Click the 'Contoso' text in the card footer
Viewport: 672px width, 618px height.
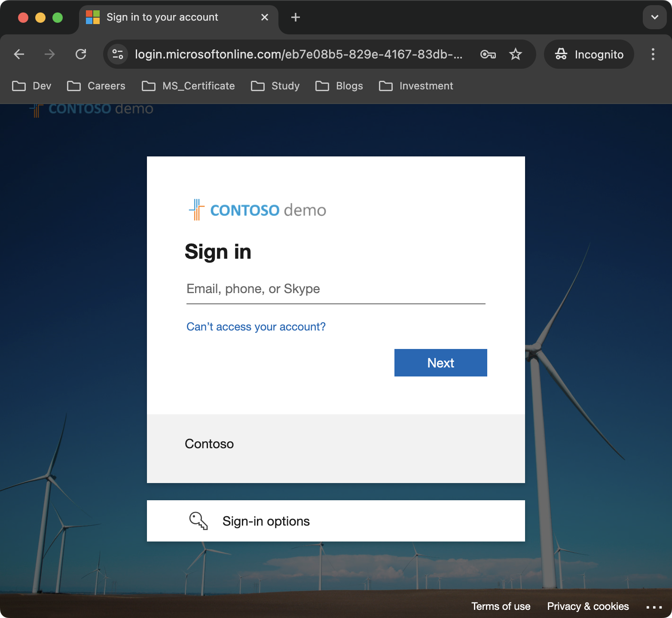(209, 444)
